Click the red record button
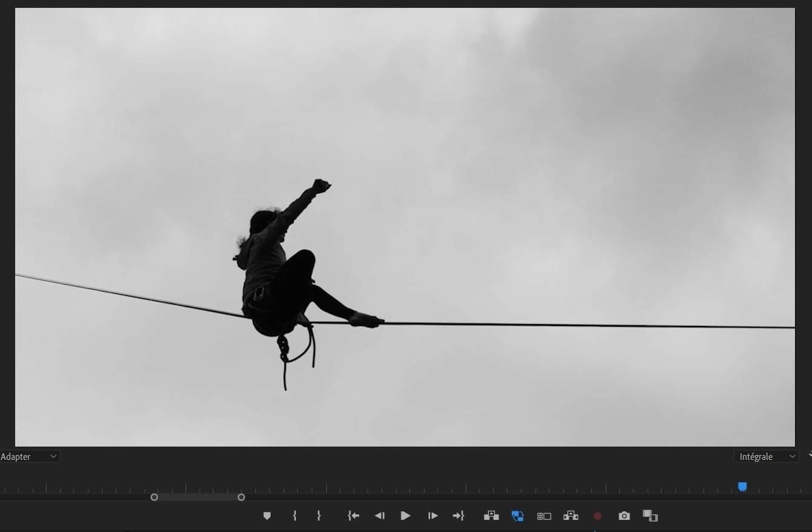This screenshot has width=812, height=532. tap(597, 516)
